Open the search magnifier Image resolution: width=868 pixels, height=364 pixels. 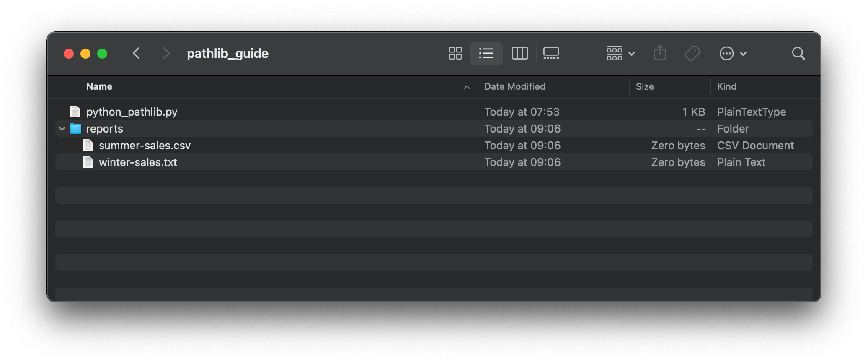click(798, 53)
